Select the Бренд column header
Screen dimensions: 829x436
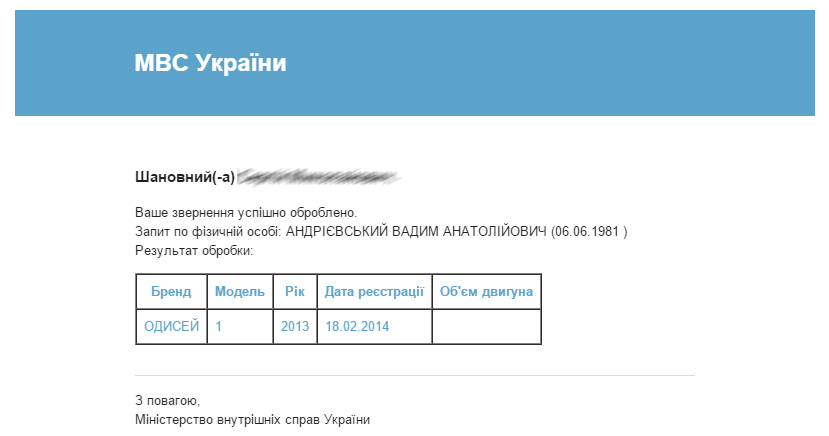point(171,292)
